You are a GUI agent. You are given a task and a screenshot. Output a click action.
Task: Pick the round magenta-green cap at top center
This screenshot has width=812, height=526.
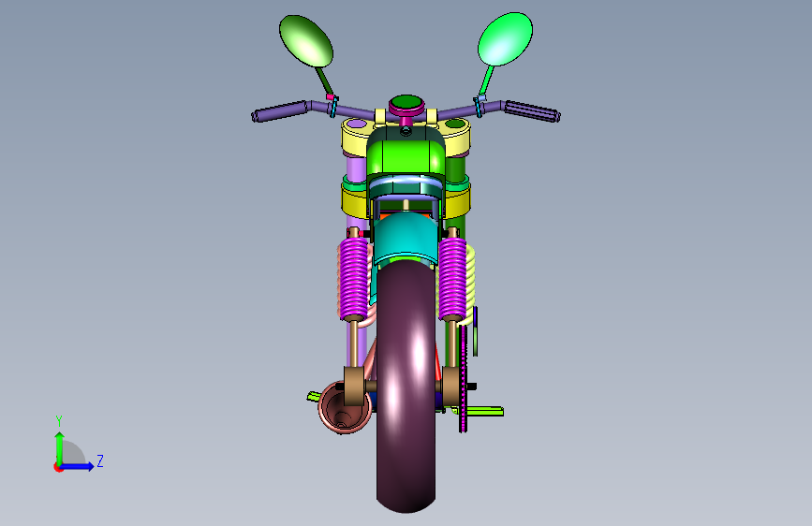406,105
